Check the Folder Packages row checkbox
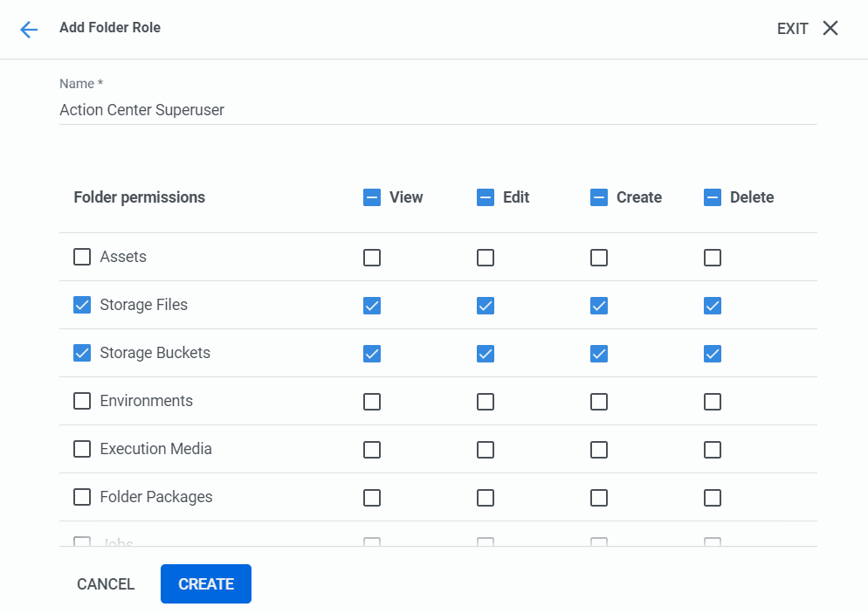 click(82, 497)
